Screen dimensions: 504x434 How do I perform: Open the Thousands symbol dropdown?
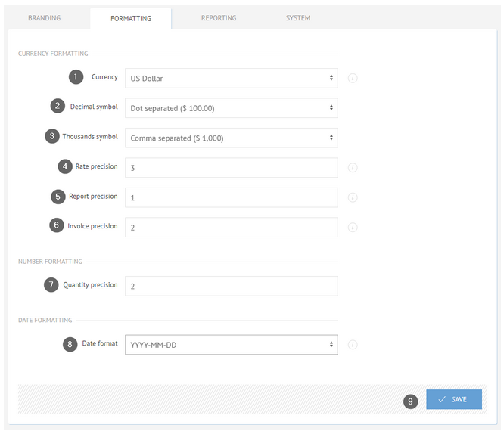click(x=231, y=138)
